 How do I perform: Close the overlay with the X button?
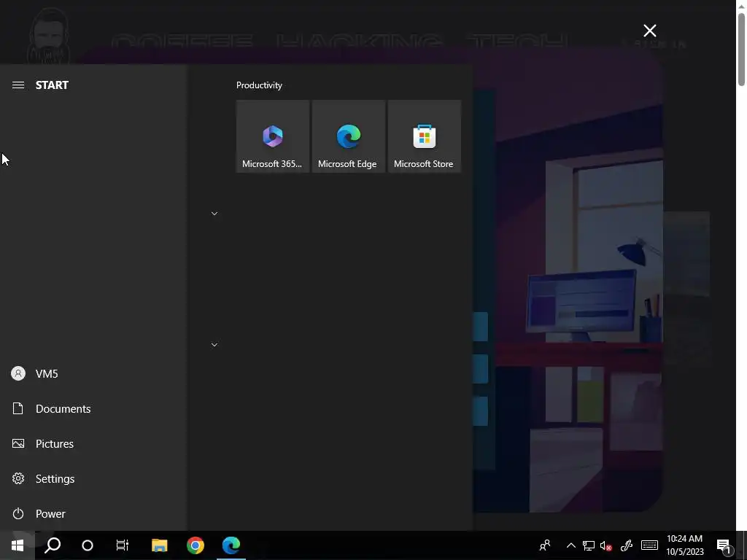[650, 31]
